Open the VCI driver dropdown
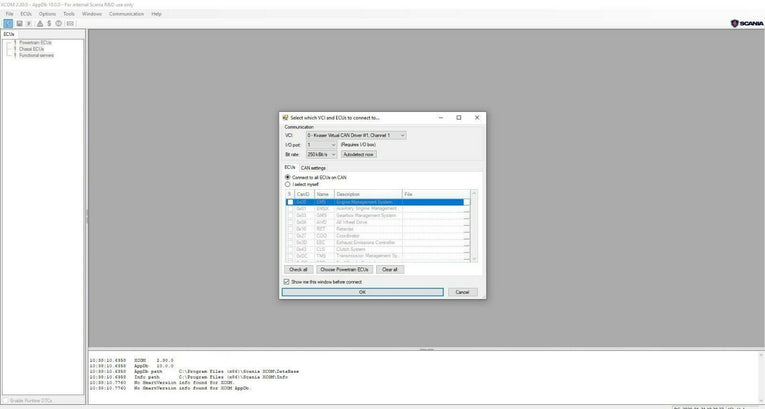 [x=402, y=135]
